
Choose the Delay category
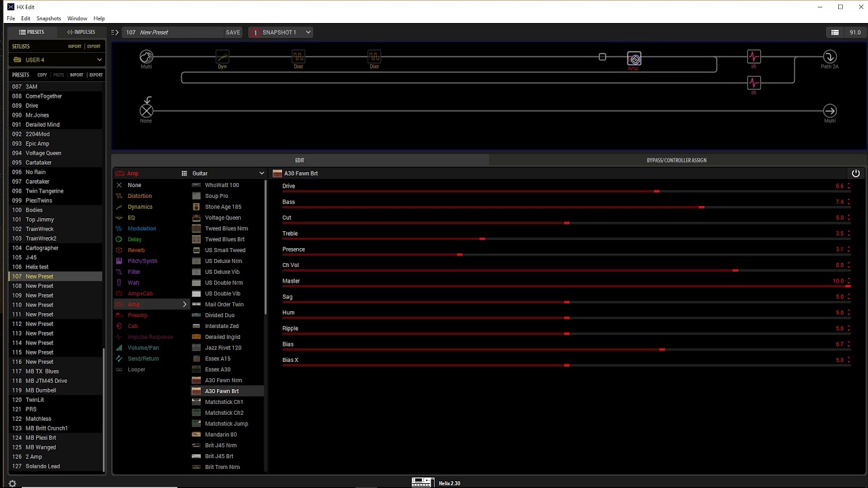134,239
